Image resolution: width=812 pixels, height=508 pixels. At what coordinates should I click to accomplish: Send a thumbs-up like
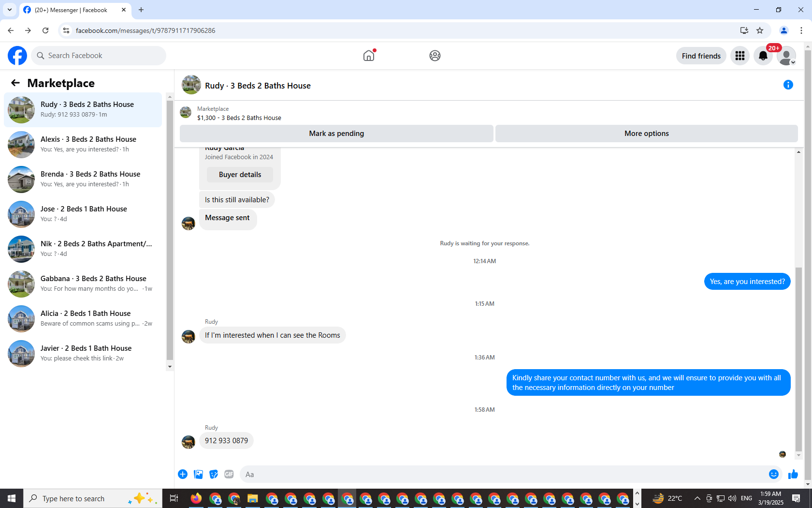[793, 474]
